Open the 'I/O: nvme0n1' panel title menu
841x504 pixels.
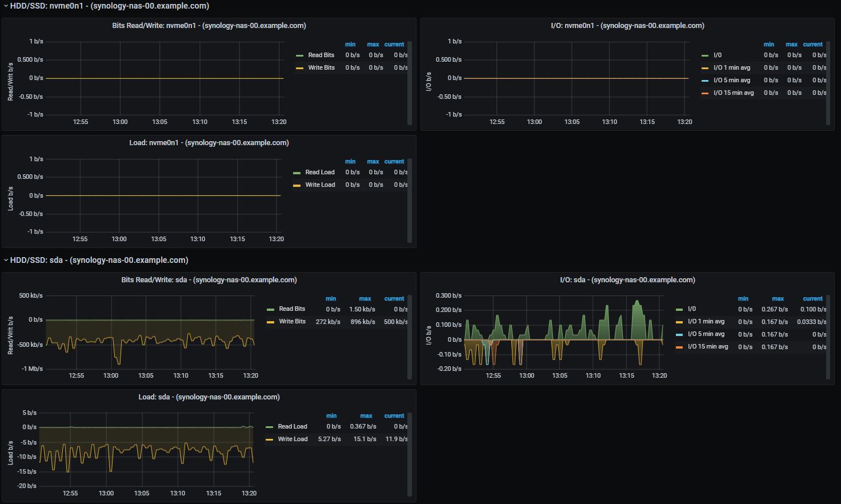(x=627, y=26)
